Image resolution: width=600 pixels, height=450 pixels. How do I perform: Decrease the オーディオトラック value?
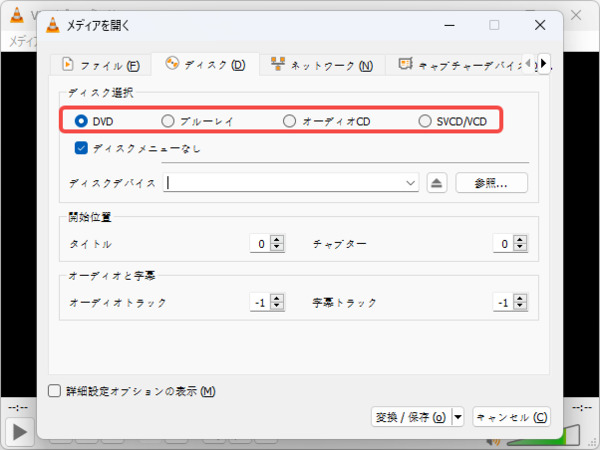click(277, 306)
